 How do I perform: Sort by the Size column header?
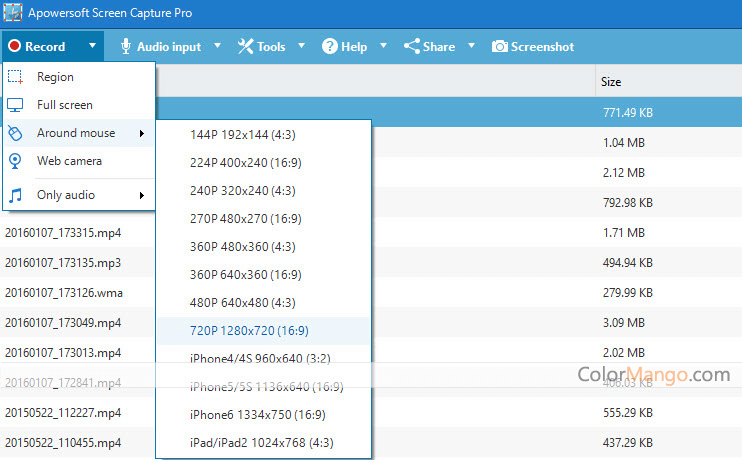click(x=611, y=82)
